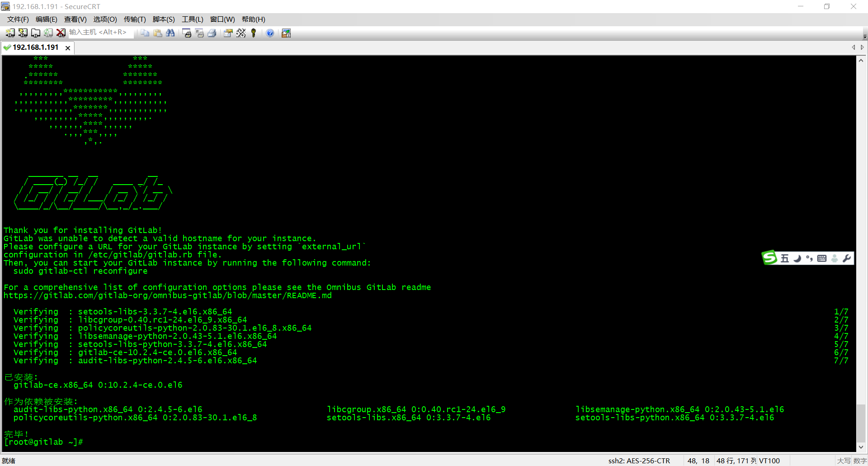This screenshot has width=868, height=466.
Task: Click 'Verifying : gitlab-ce-10.2.4-ce.0.el6.x86_64' line
Action: [x=125, y=353]
